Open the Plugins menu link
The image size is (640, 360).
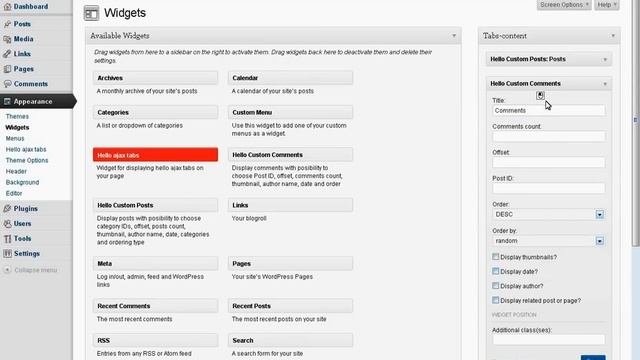tap(26, 209)
